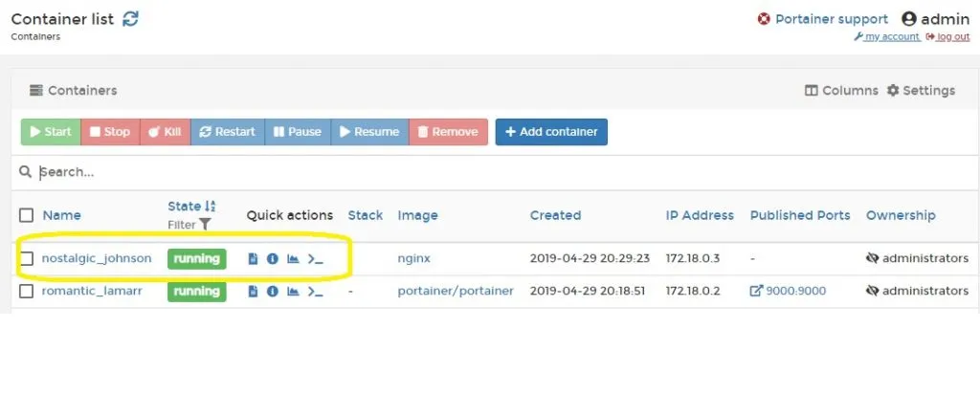
Task: Sort containers by Created column
Action: coord(555,215)
